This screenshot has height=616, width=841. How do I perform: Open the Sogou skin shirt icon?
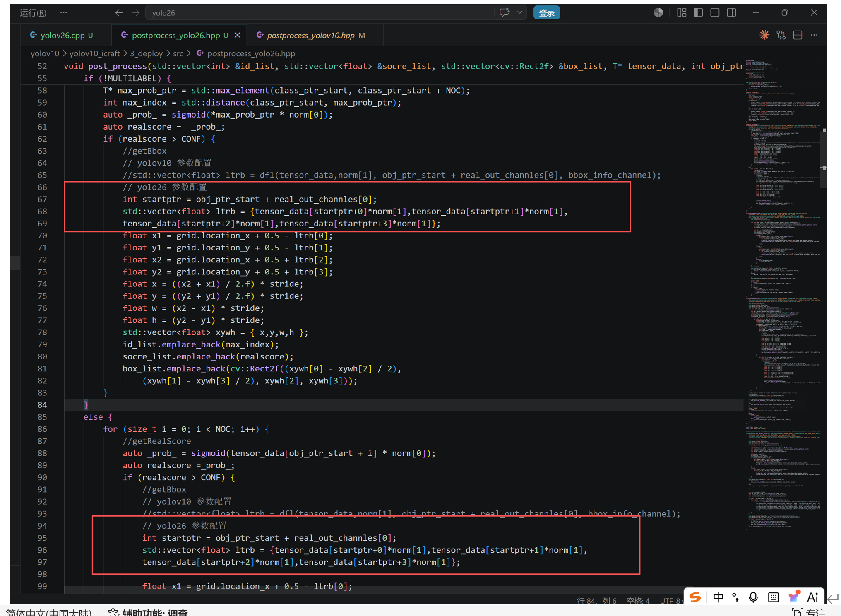[x=793, y=597]
